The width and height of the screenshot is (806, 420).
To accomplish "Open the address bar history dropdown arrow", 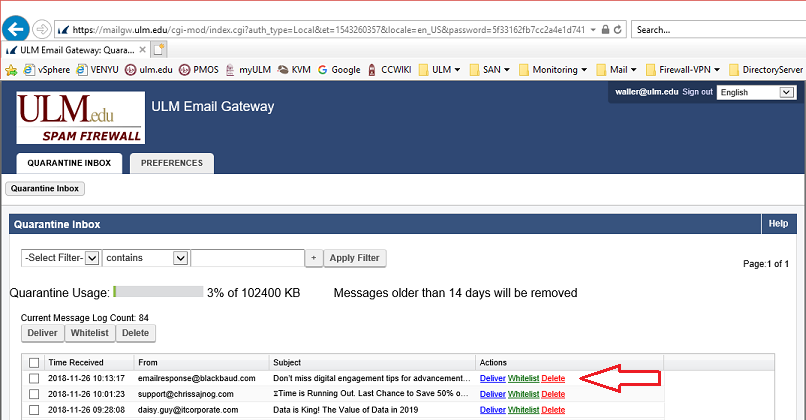I will click(593, 30).
